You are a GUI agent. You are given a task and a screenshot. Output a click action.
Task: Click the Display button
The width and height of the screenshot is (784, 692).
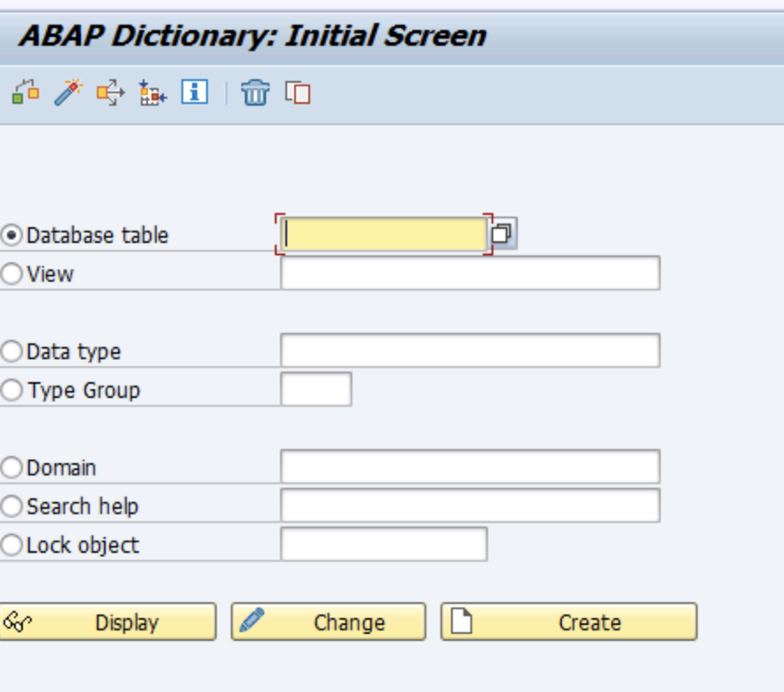107,622
